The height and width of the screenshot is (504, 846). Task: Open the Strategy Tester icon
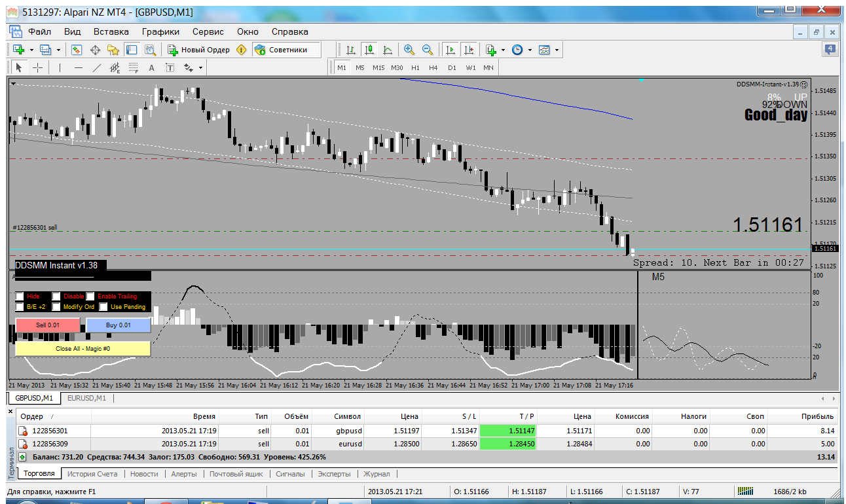click(150, 50)
